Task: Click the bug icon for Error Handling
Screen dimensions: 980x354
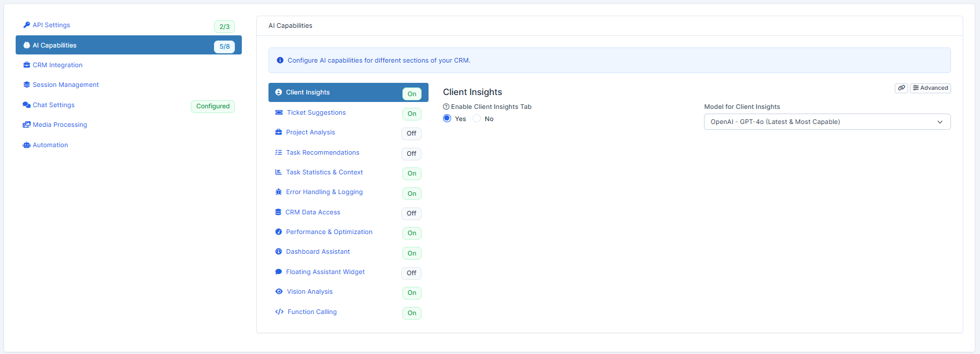Action: pos(278,192)
